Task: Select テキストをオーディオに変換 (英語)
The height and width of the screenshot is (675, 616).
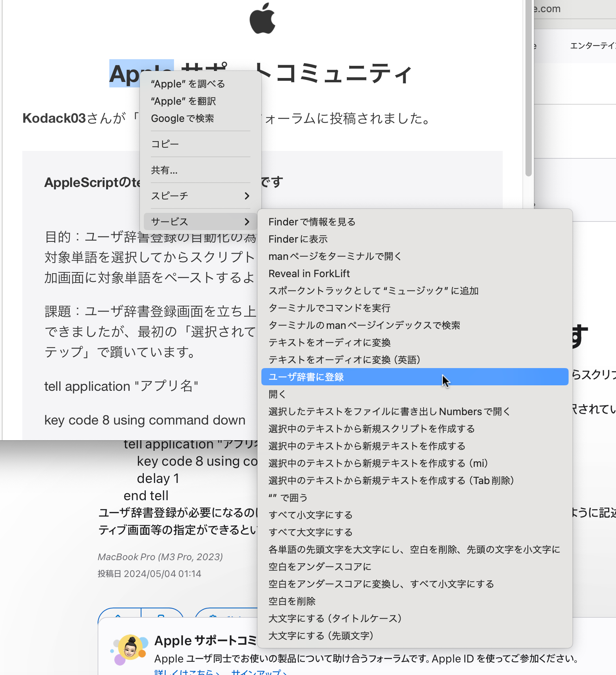Action: coord(415,360)
